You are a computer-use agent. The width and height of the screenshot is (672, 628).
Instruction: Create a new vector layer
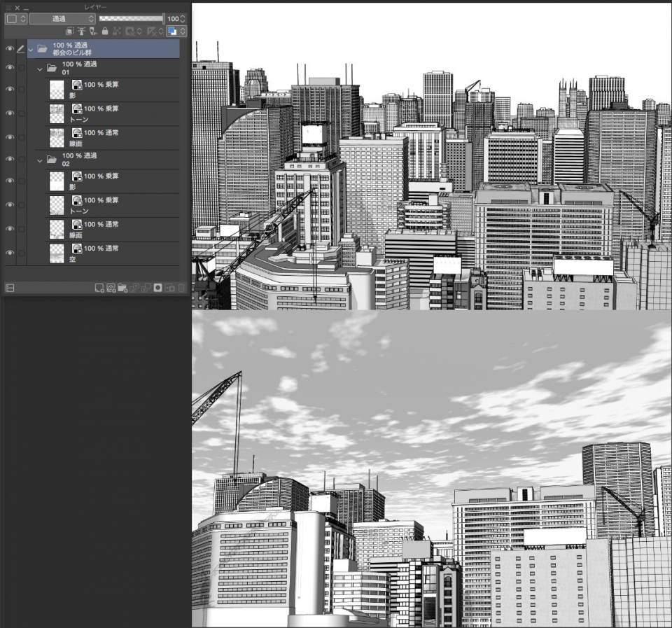[111, 288]
